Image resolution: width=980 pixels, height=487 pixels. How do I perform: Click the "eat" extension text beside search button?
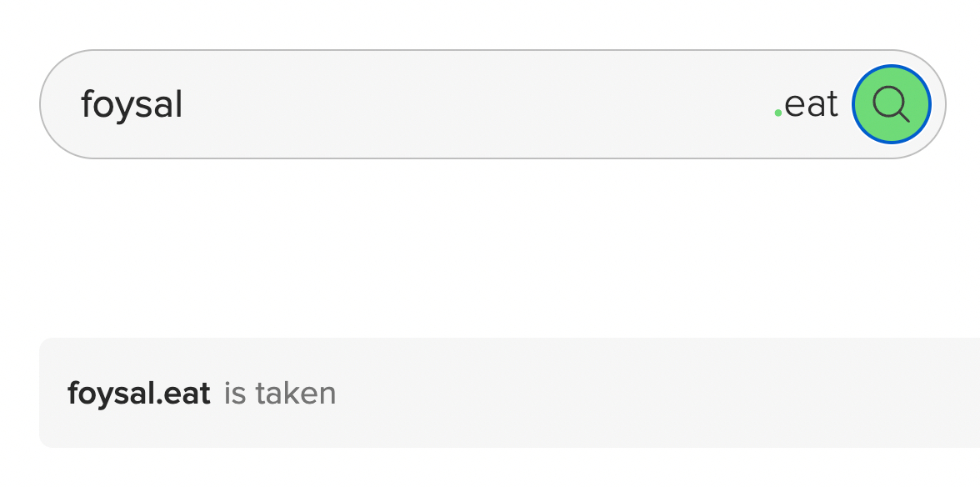(811, 105)
